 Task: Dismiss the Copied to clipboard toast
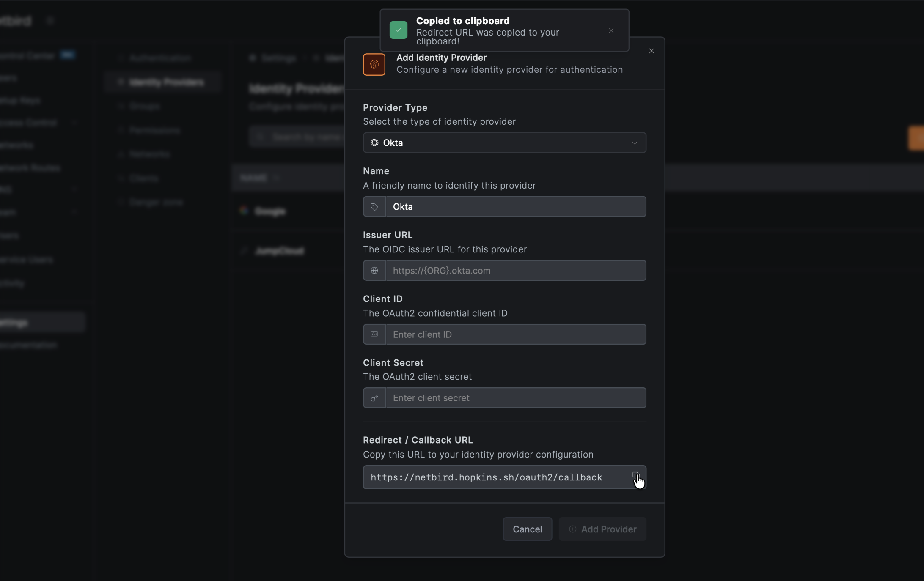pyautogui.click(x=611, y=30)
